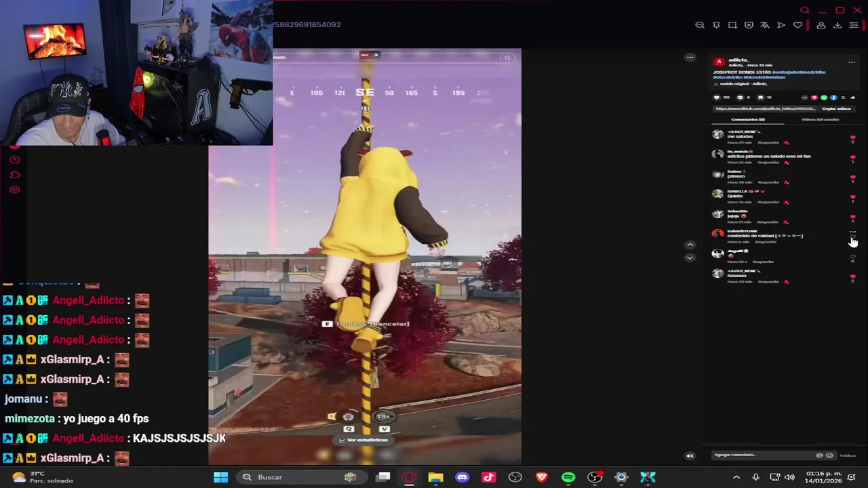Click the heart bookmark icon in toolbar

click(x=797, y=25)
